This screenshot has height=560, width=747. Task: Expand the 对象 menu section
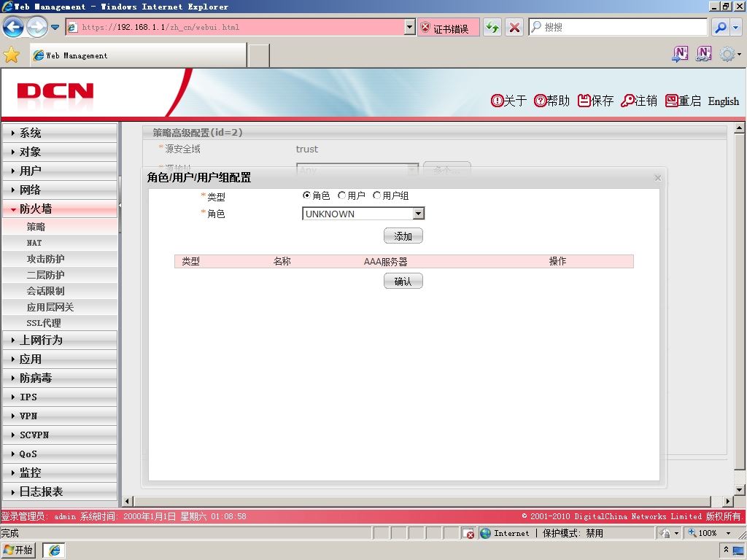coord(60,152)
